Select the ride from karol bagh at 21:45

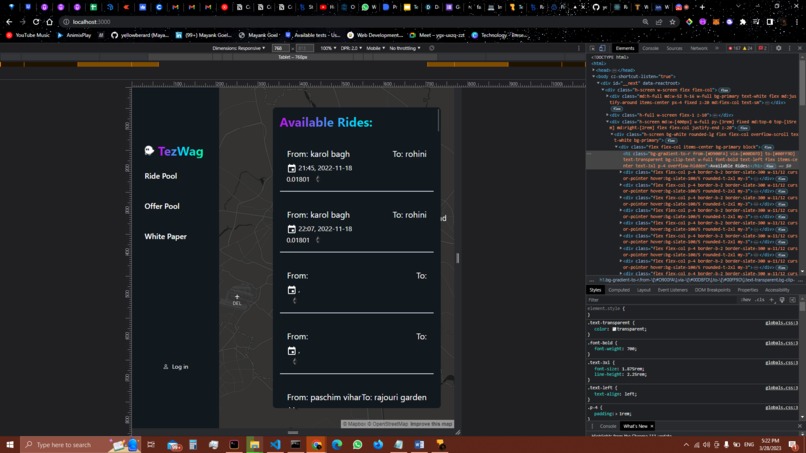[x=357, y=167]
